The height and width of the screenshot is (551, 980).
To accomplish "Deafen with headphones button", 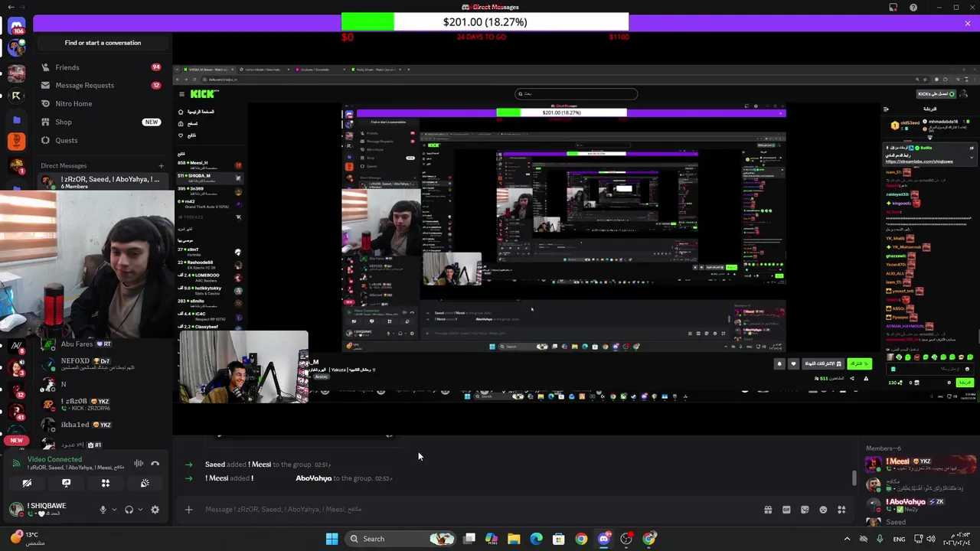I will click(x=129, y=510).
